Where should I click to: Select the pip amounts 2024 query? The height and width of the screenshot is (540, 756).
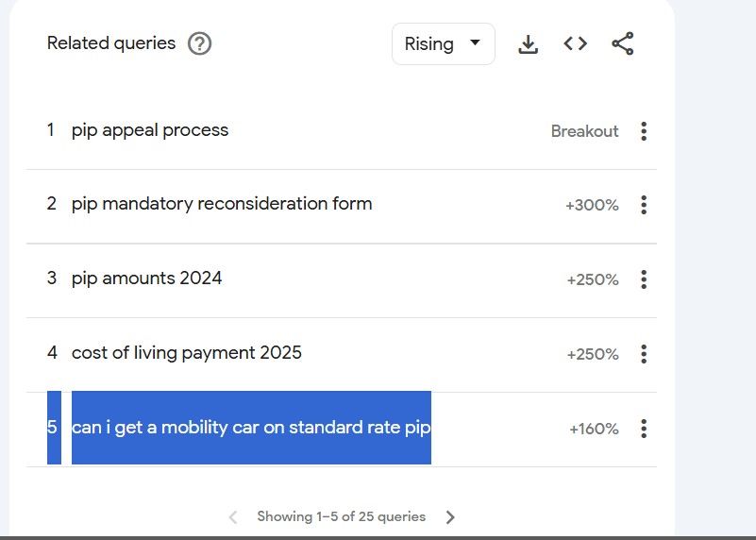(147, 278)
